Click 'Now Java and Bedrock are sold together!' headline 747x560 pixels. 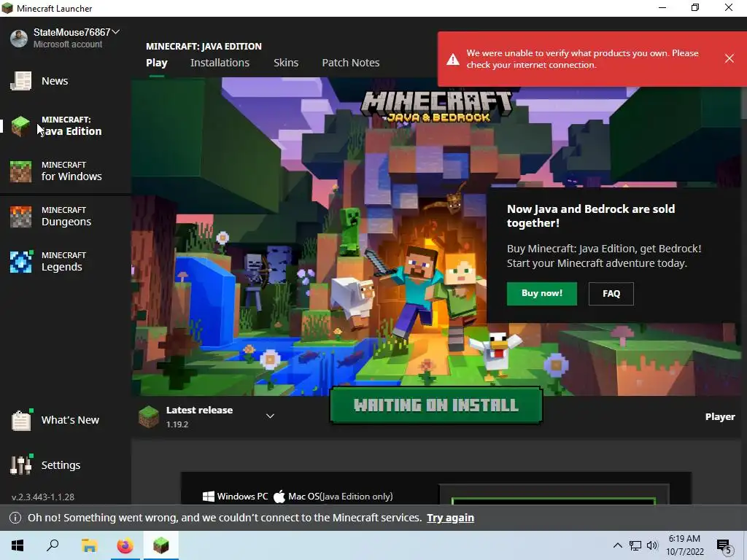coord(591,216)
